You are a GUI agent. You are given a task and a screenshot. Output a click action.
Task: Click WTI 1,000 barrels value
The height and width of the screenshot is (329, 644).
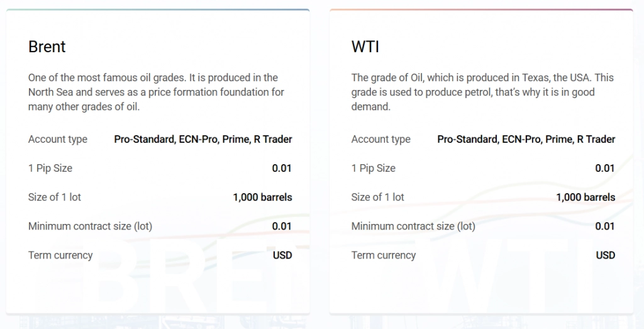(x=586, y=197)
